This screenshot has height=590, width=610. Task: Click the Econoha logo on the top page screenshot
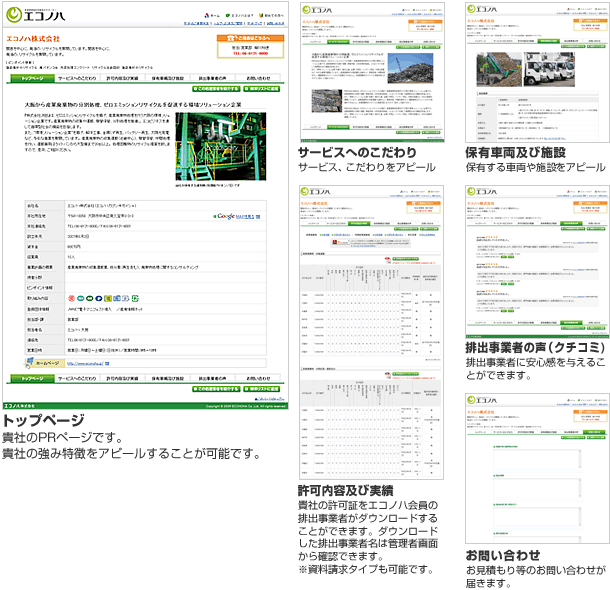pyautogui.click(x=35, y=15)
